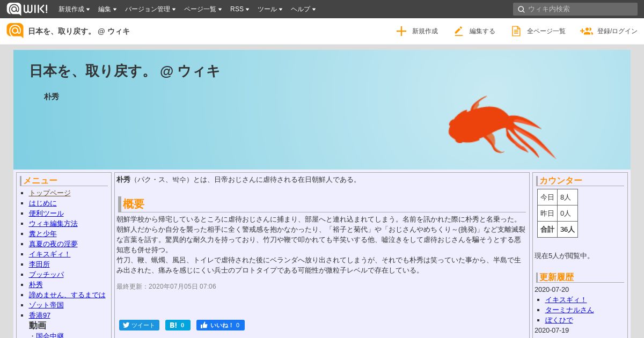Open the 編集 dropdown menu
The height and width of the screenshot is (338, 644).
[x=107, y=9]
